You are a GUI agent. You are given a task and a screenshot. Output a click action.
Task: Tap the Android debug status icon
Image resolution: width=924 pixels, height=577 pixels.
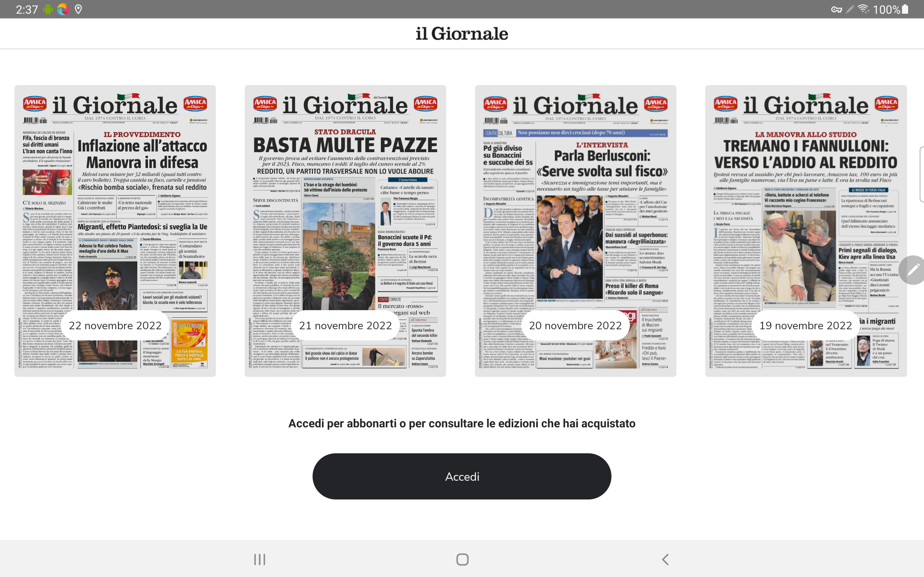pos(48,9)
